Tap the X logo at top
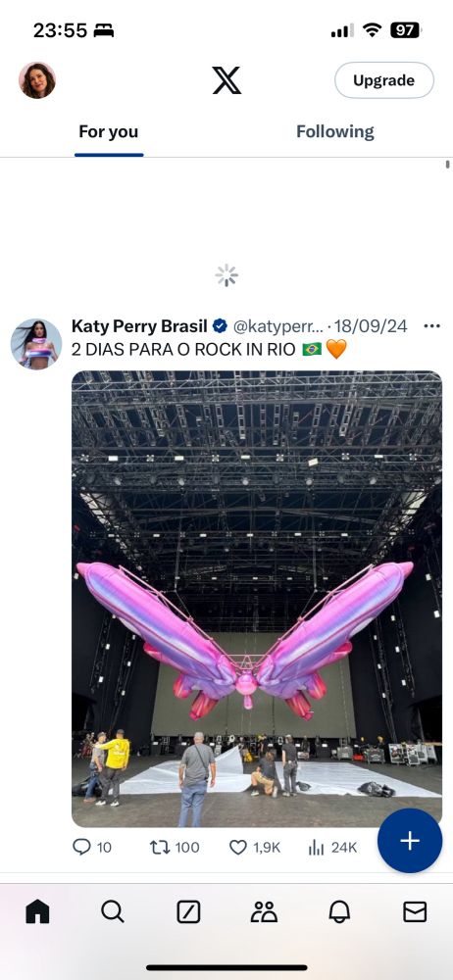 (226, 80)
